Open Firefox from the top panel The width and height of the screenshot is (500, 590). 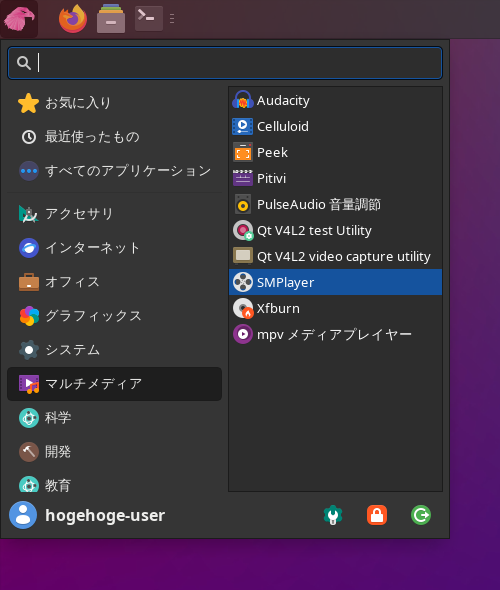(x=73, y=18)
